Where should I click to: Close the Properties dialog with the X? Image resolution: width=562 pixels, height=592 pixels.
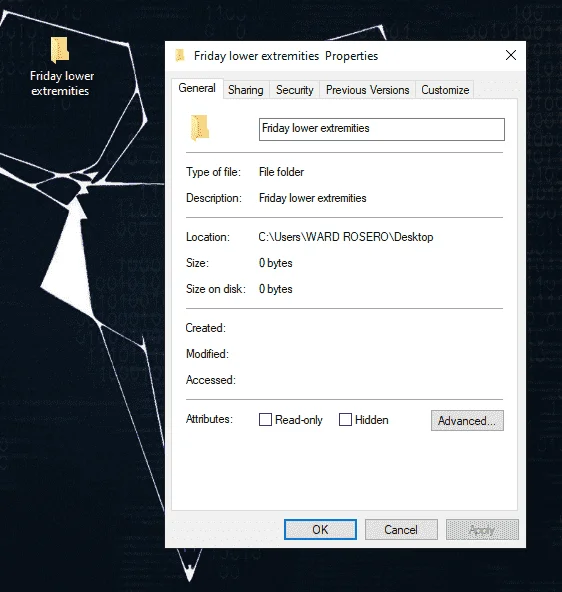511,55
